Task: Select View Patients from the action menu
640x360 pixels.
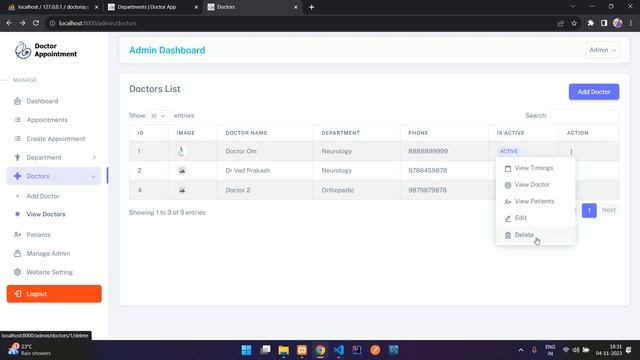Action: (535, 201)
